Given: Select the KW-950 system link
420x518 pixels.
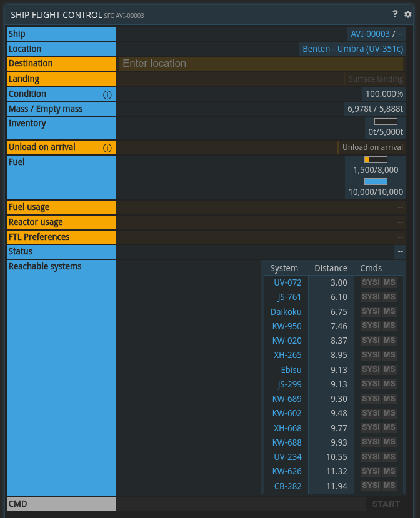Looking at the screenshot, I should point(287,326).
